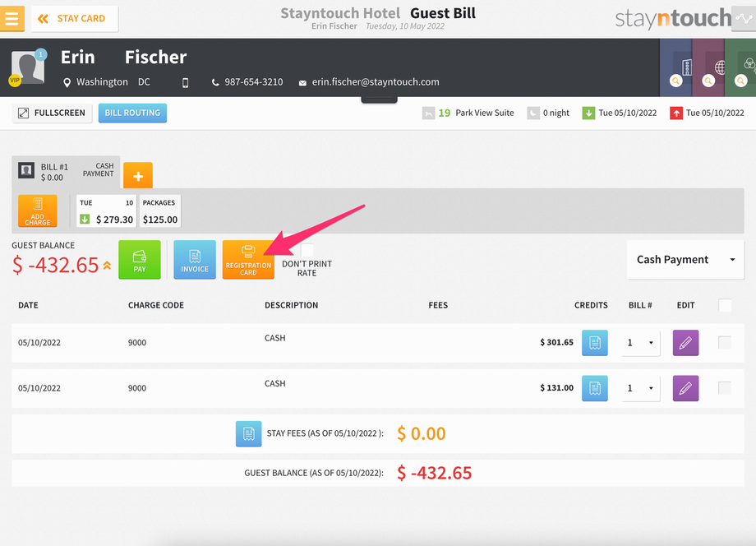Click guest email erin.fischer@stayntouch.com

click(376, 82)
